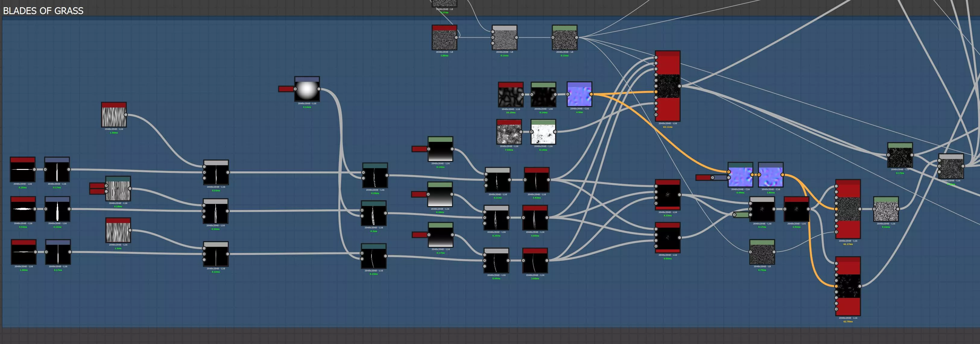Select the red-header noise node labeled 2.88ms
980x344 pixels.
tap(444, 38)
